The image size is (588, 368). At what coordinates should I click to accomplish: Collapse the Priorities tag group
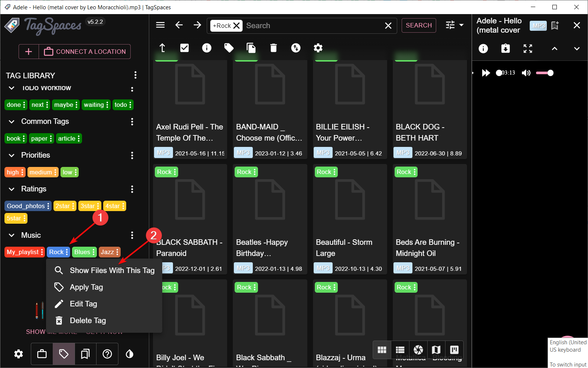pos(12,155)
